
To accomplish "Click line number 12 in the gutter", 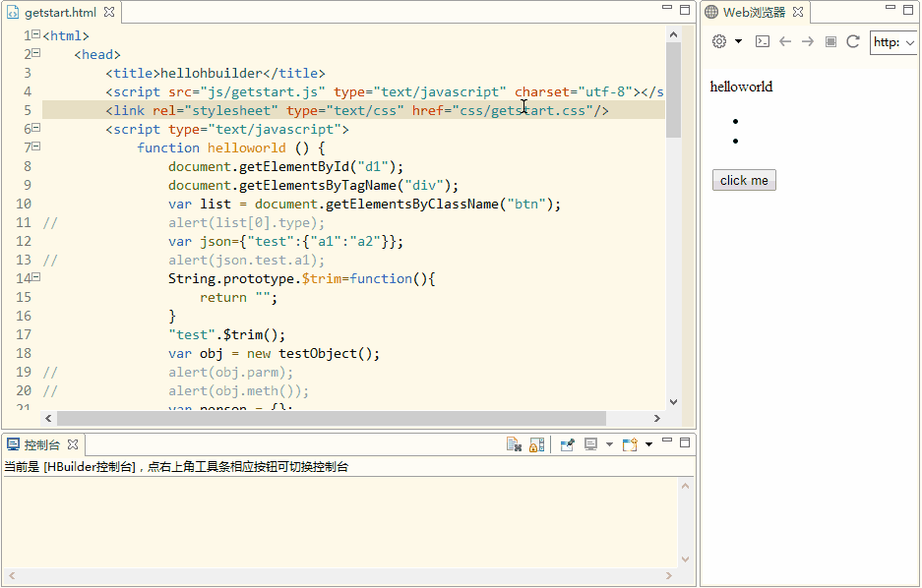I will click(x=24, y=242).
